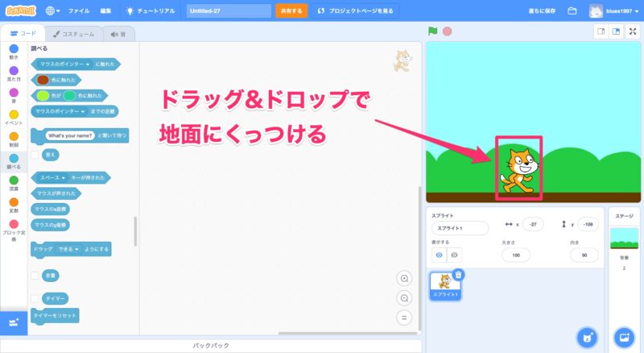Click the green flag to run project
644x353 pixels.
tap(432, 31)
